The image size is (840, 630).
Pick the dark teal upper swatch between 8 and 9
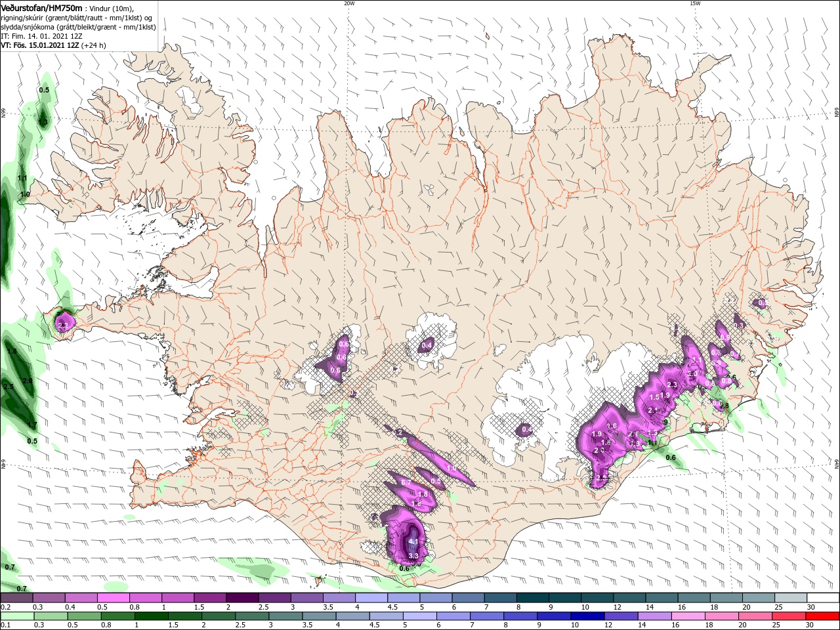(x=533, y=598)
